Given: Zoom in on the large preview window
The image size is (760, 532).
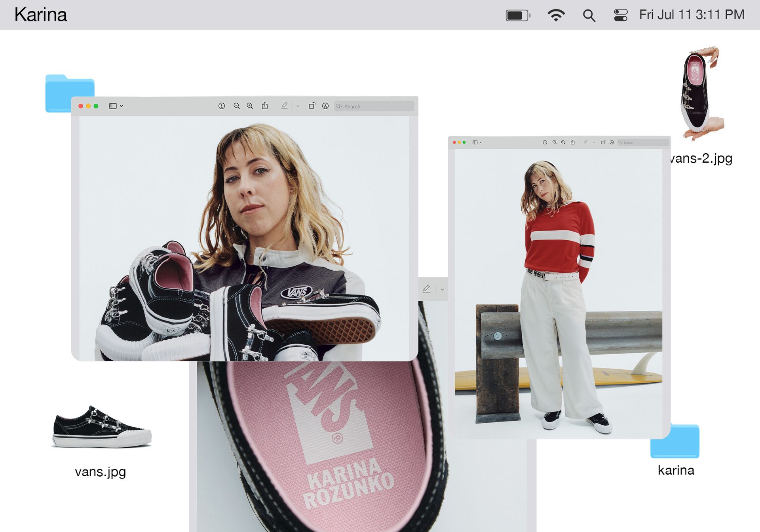Looking at the screenshot, I should coord(250,106).
